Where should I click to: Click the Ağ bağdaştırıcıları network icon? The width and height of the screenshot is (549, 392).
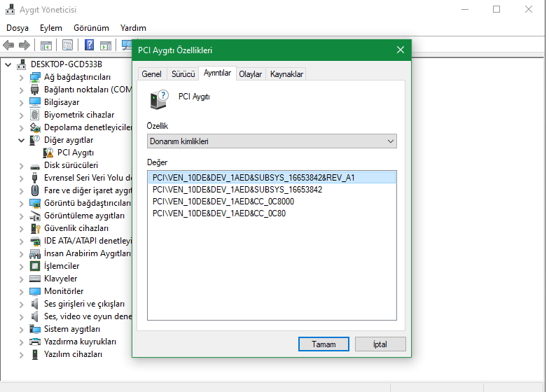click(x=35, y=77)
